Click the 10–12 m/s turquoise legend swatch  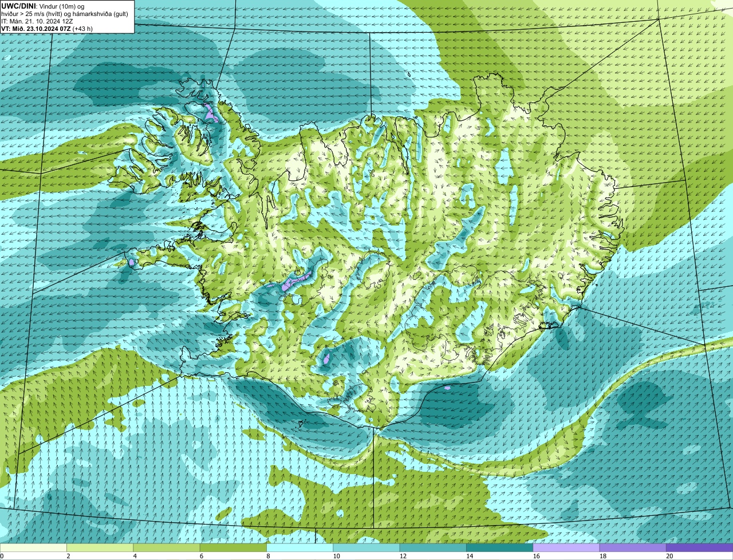click(x=366, y=547)
